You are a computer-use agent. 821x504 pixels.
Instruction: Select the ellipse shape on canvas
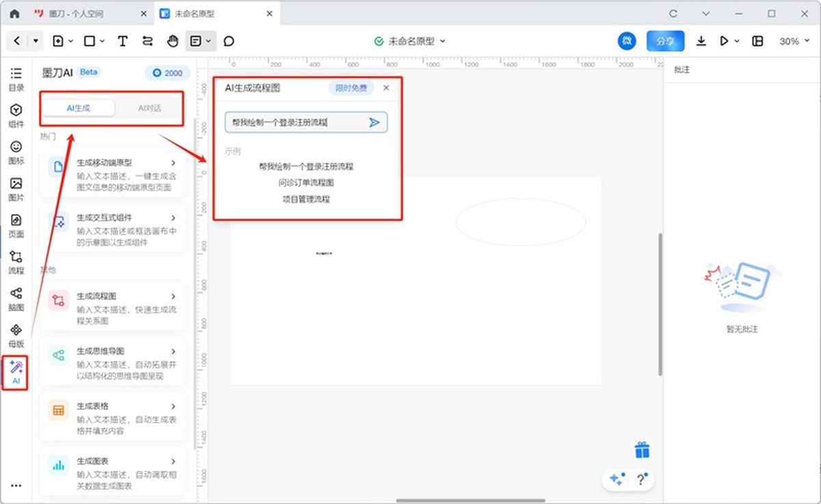coord(520,222)
